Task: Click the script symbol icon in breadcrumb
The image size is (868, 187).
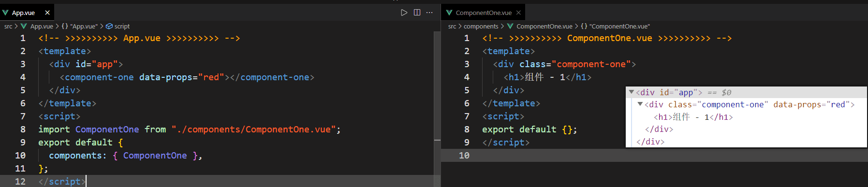Action: pyautogui.click(x=109, y=26)
